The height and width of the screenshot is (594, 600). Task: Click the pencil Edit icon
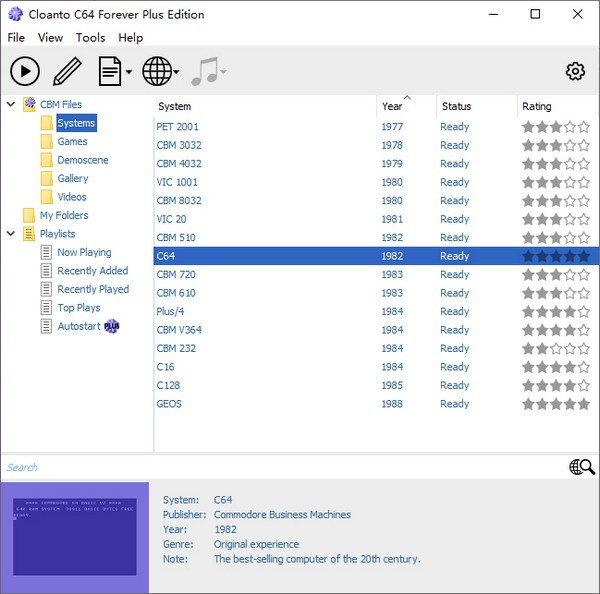67,71
